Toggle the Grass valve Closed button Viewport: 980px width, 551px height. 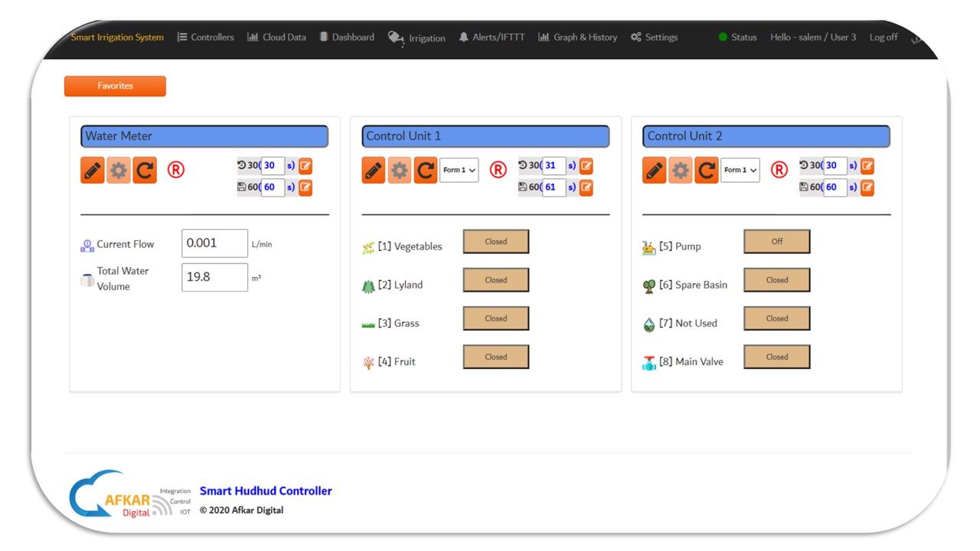click(495, 318)
